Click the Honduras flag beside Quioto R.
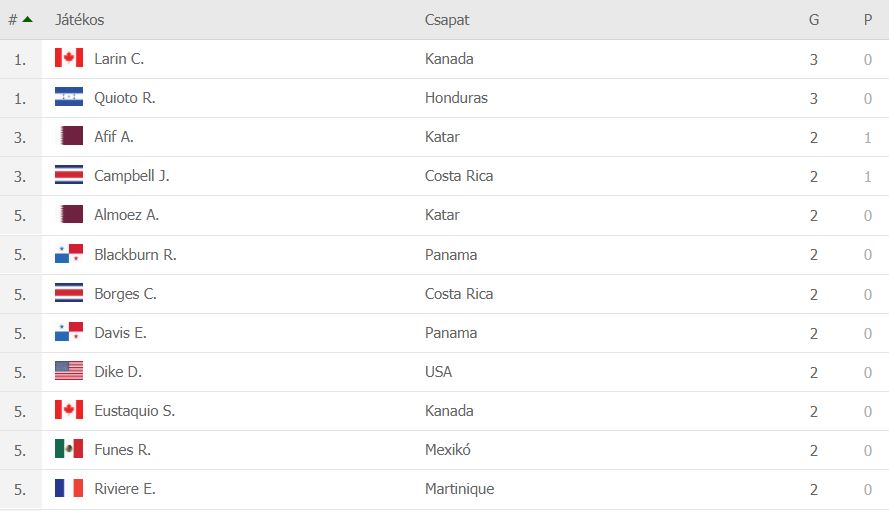Image resolution: width=889 pixels, height=511 pixels. click(69, 98)
